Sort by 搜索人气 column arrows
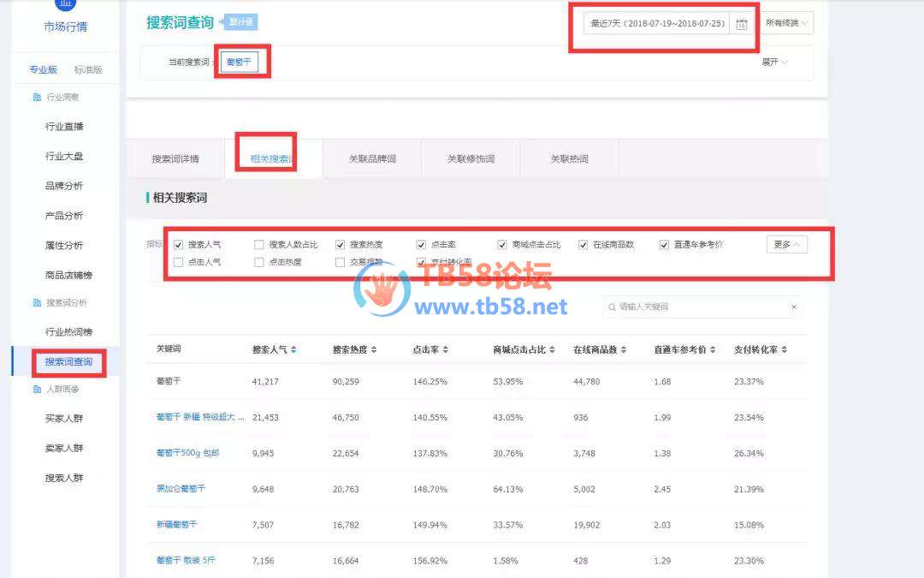Viewport: 924px width, 578px height. click(294, 350)
